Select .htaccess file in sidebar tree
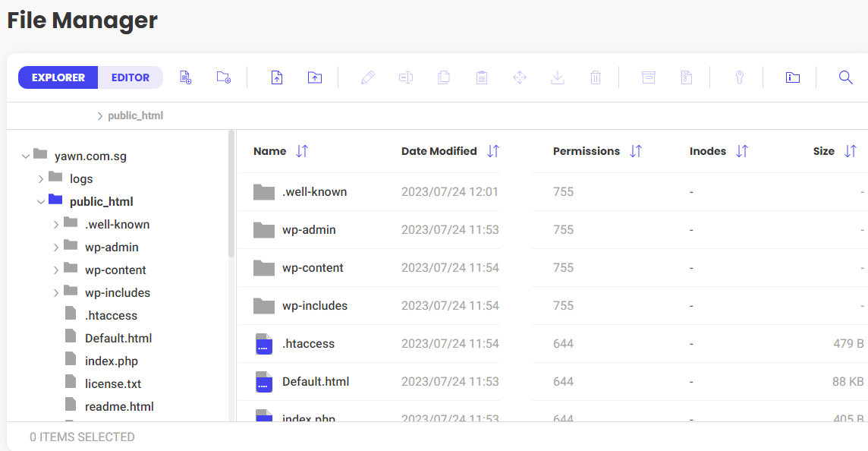The width and height of the screenshot is (868, 451). [x=111, y=315]
